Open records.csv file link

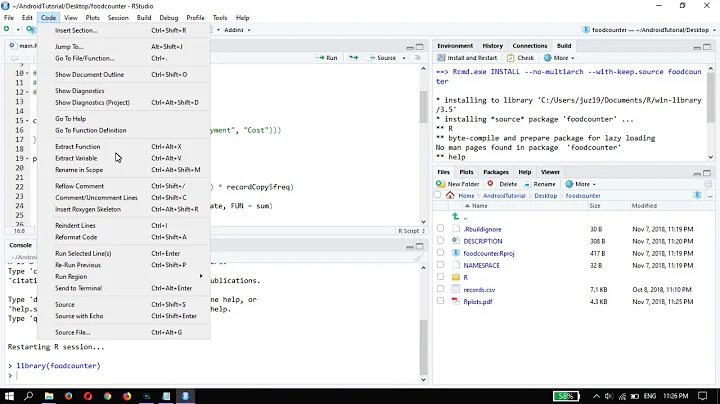click(x=479, y=290)
